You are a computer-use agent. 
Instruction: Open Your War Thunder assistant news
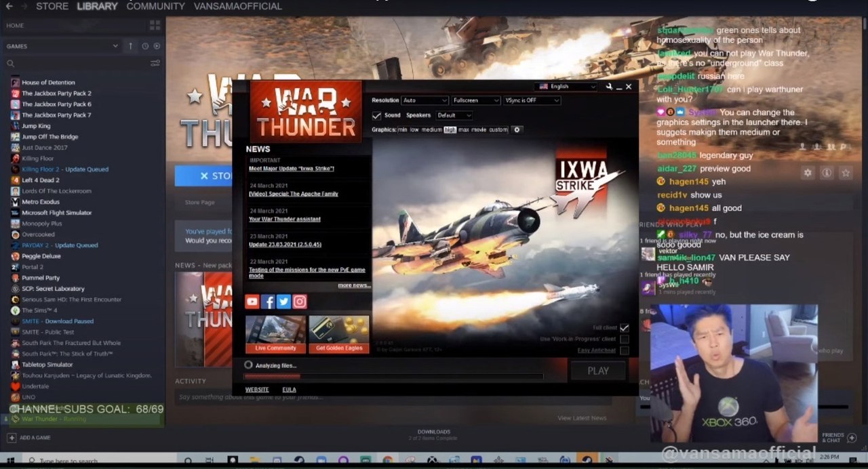285,219
